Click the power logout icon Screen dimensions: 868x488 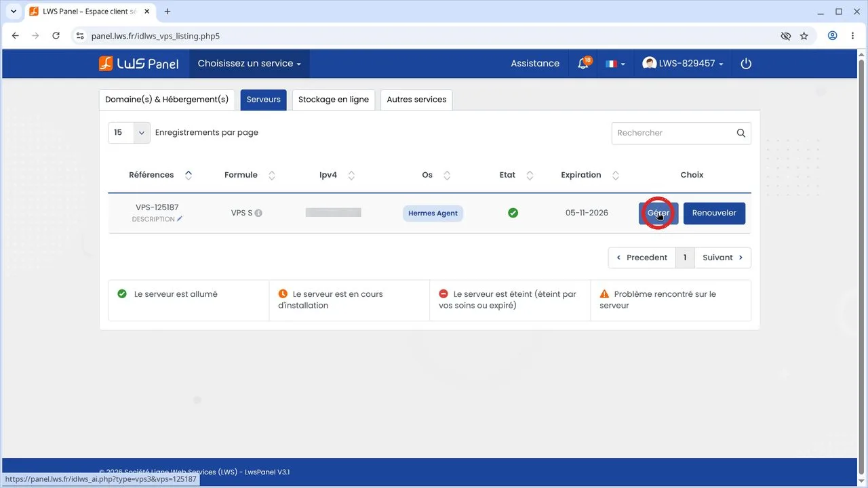tap(746, 63)
